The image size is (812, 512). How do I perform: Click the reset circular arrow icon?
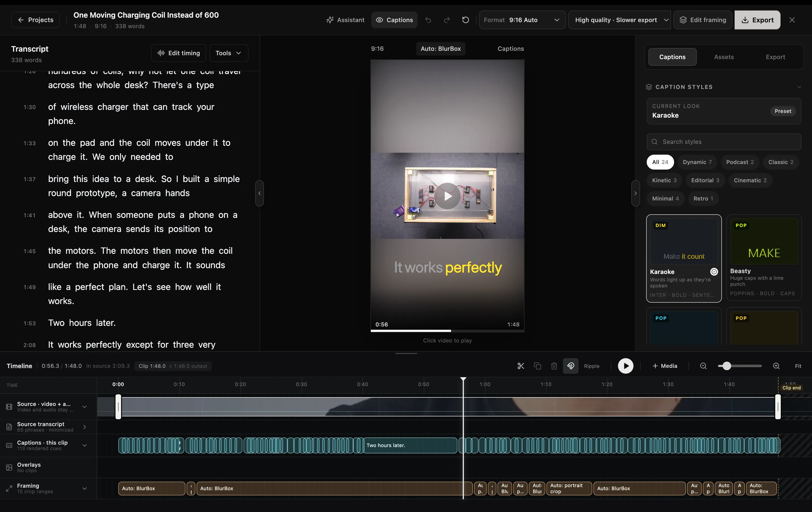(x=465, y=20)
